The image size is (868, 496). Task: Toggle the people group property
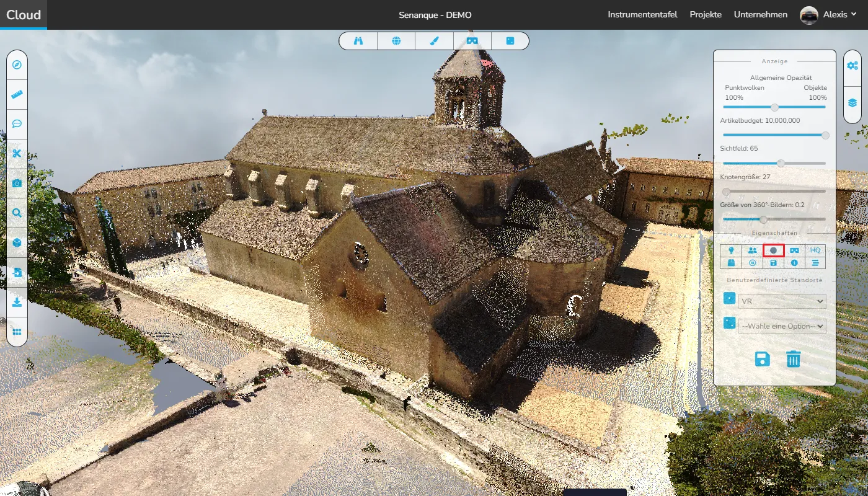click(753, 250)
